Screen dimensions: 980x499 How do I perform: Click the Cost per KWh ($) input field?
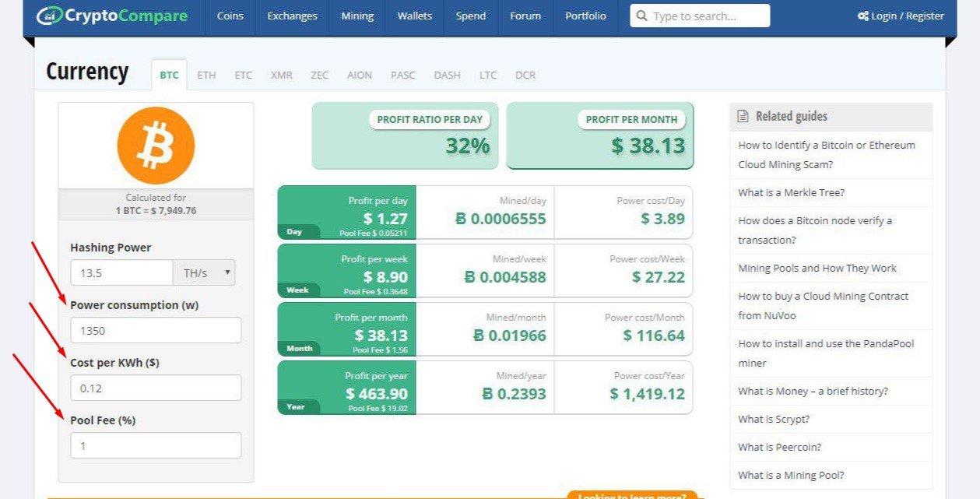[x=156, y=388]
